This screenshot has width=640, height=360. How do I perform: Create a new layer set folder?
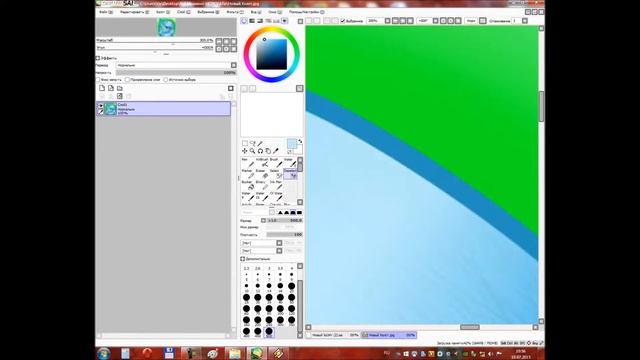[120, 88]
